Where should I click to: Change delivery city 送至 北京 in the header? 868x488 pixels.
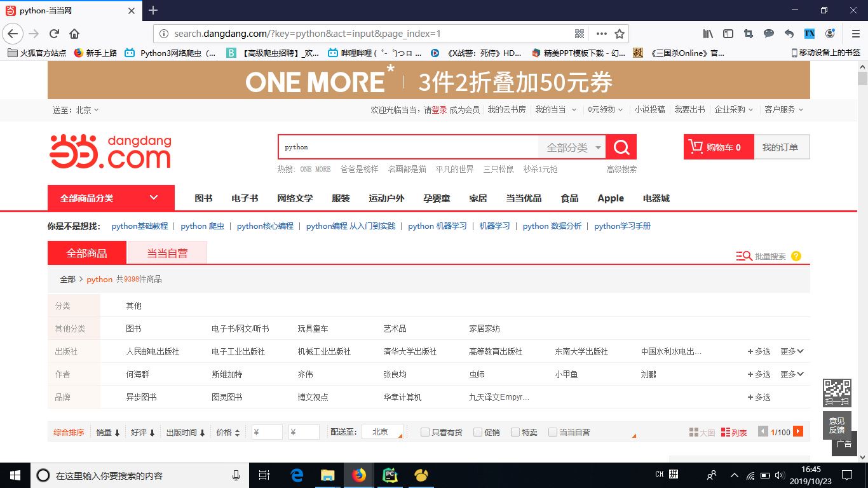[76, 110]
